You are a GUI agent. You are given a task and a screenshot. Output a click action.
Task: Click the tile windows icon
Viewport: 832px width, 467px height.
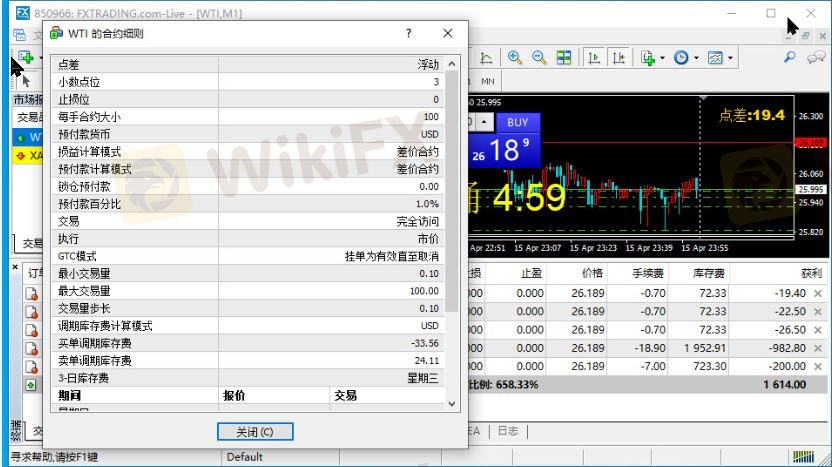(x=564, y=58)
